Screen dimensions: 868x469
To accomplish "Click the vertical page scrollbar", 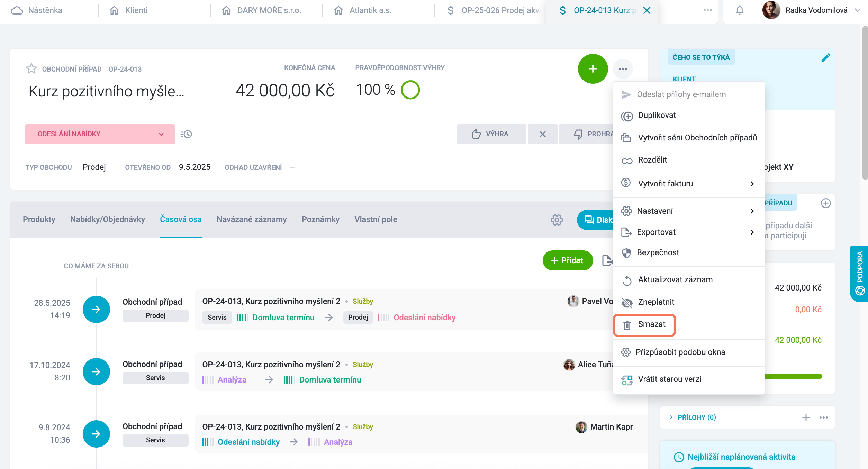I will (x=865, y=104).
